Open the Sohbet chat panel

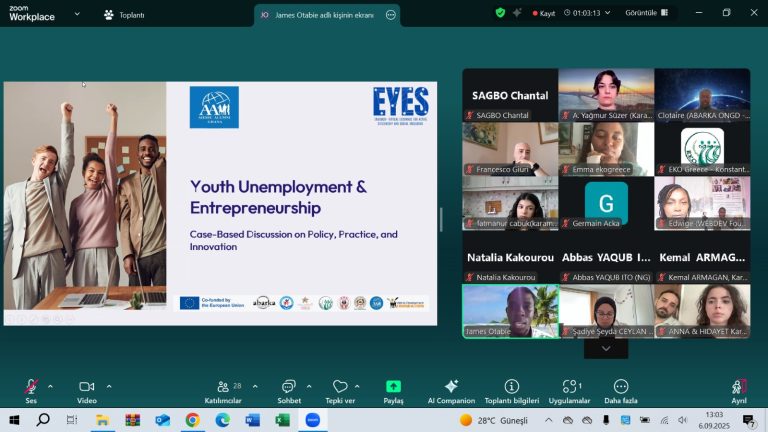288,388
